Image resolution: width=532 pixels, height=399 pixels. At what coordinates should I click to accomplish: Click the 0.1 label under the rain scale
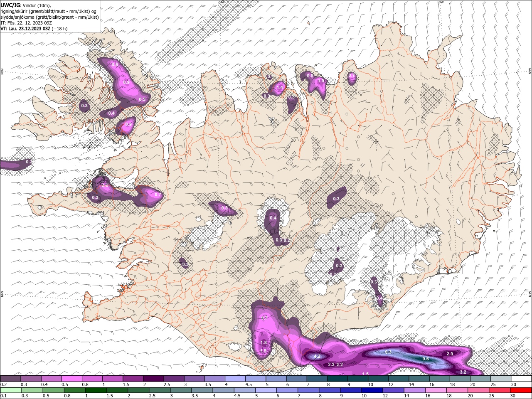3,396
